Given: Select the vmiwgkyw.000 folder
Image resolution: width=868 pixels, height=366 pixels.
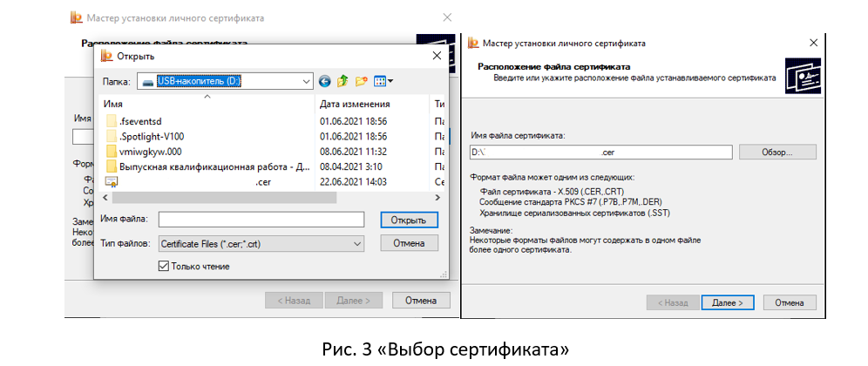Looking at the screenshot, I should (151, 151).
